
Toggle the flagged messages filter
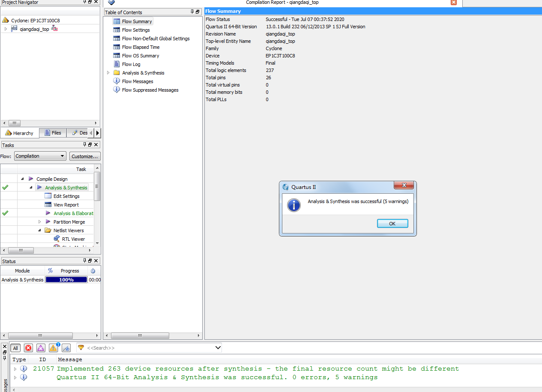coord(66,348)
